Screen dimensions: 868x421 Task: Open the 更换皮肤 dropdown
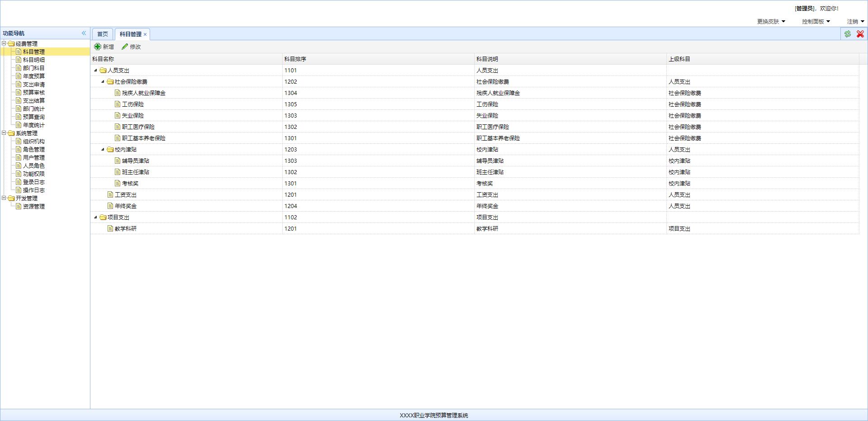coord(771,21)
